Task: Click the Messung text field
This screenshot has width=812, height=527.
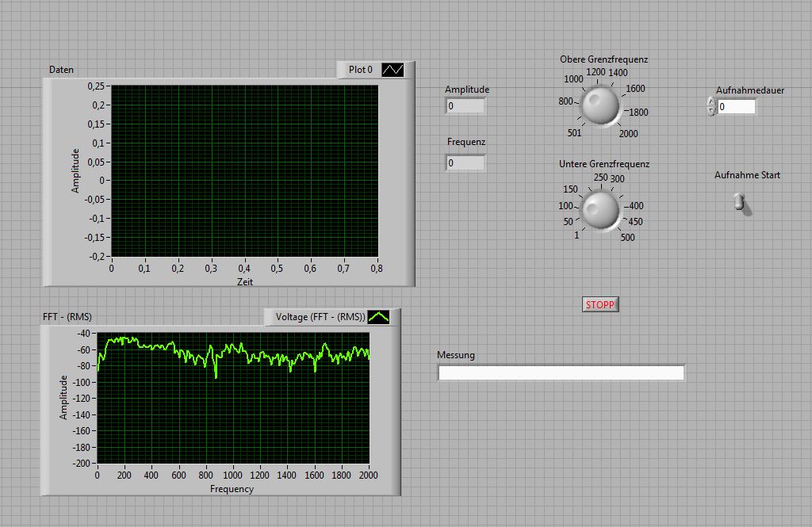Action: coord(561,372)
